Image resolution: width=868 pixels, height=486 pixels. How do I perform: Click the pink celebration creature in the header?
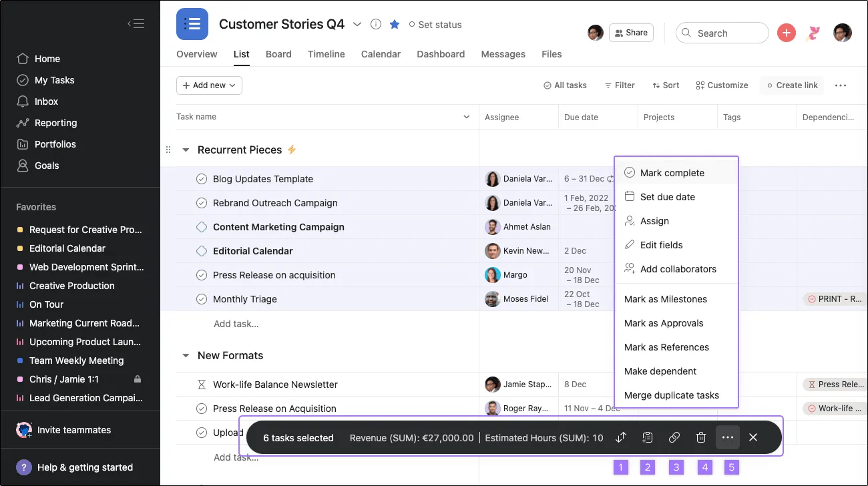[x=813, y=32]
